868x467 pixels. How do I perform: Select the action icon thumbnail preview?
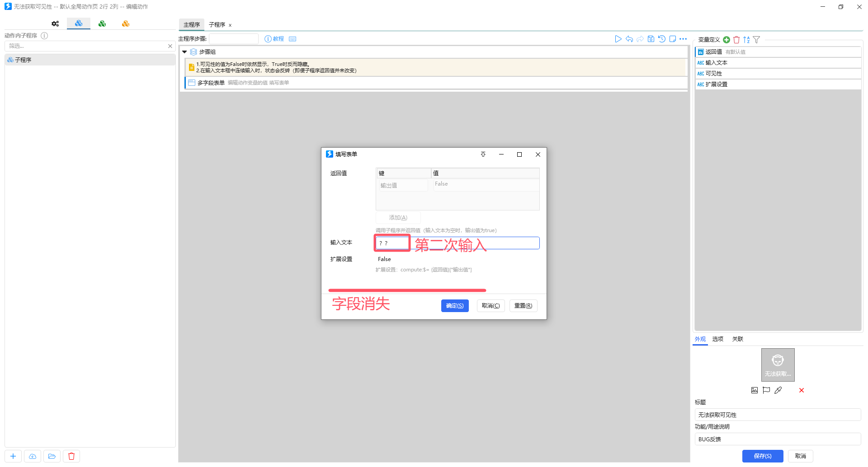[778, 364]
